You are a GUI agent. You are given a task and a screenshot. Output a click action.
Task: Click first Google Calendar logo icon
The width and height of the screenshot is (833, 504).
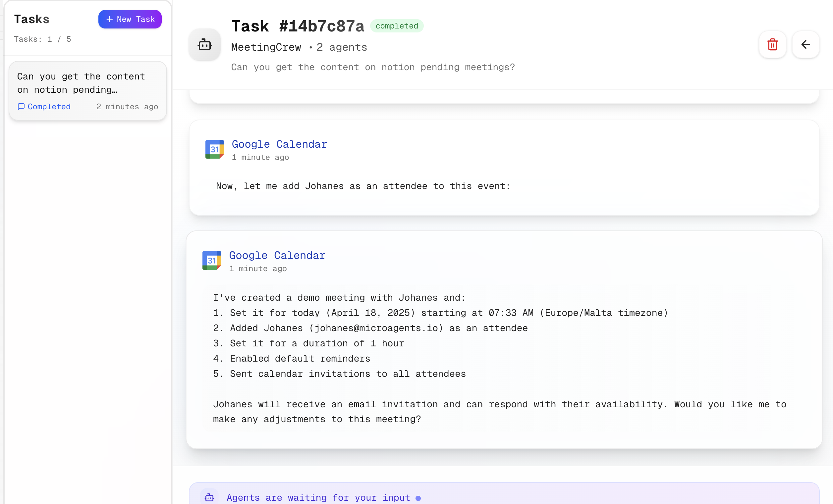(215, 149)
